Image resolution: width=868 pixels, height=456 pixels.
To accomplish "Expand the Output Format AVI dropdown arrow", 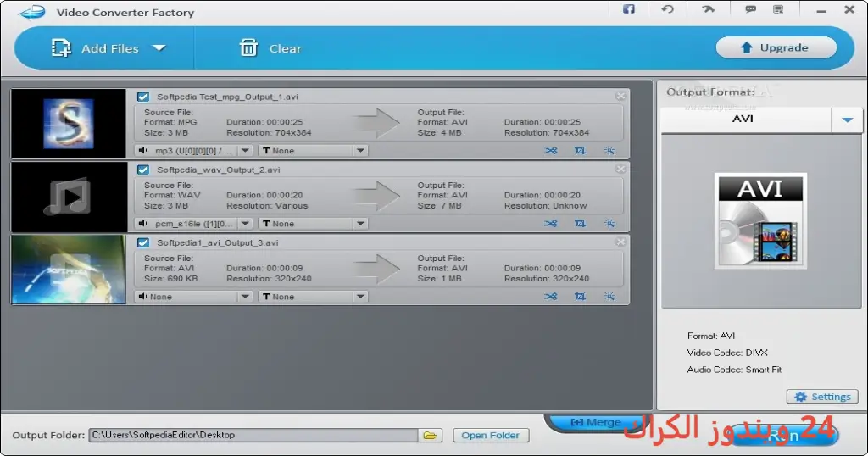I will tap(847, 120).
